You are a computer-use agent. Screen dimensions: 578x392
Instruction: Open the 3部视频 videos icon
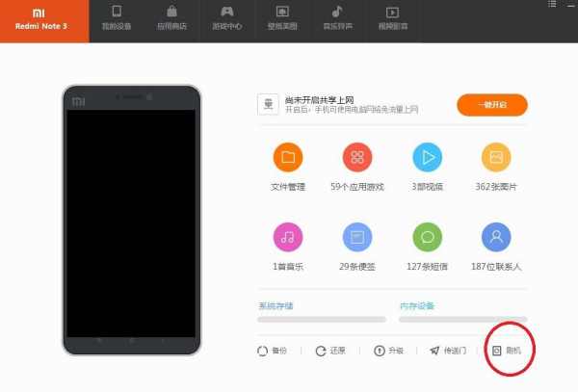(427, 157)
